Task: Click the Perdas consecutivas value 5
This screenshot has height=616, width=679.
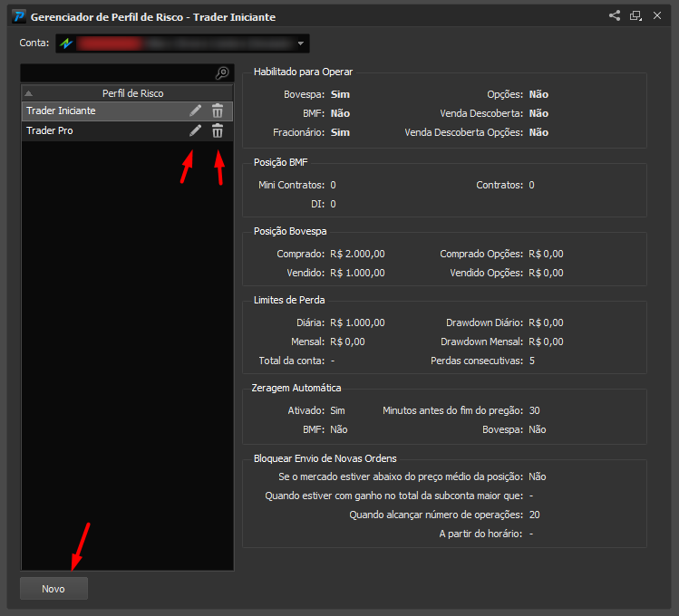Action: click(532, 361)
